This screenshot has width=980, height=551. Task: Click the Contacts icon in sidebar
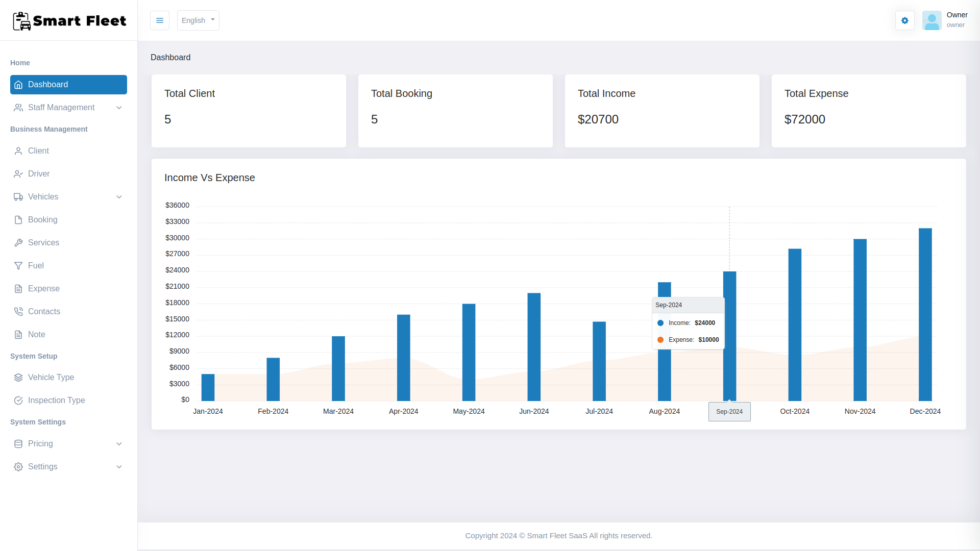(18, 312)
